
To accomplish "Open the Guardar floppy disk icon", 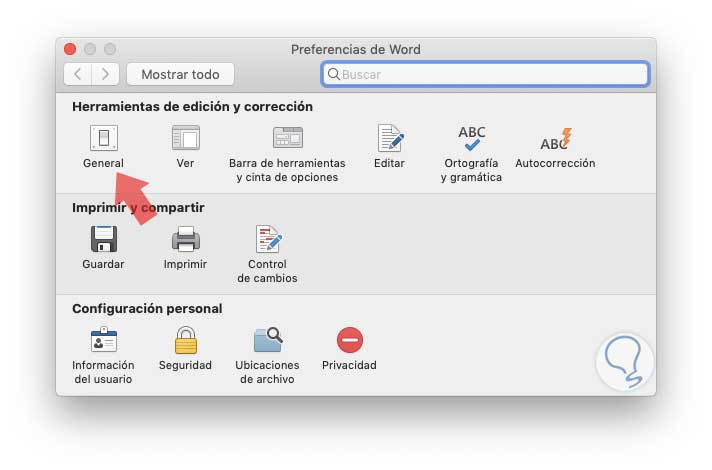I will coord(104,239).
